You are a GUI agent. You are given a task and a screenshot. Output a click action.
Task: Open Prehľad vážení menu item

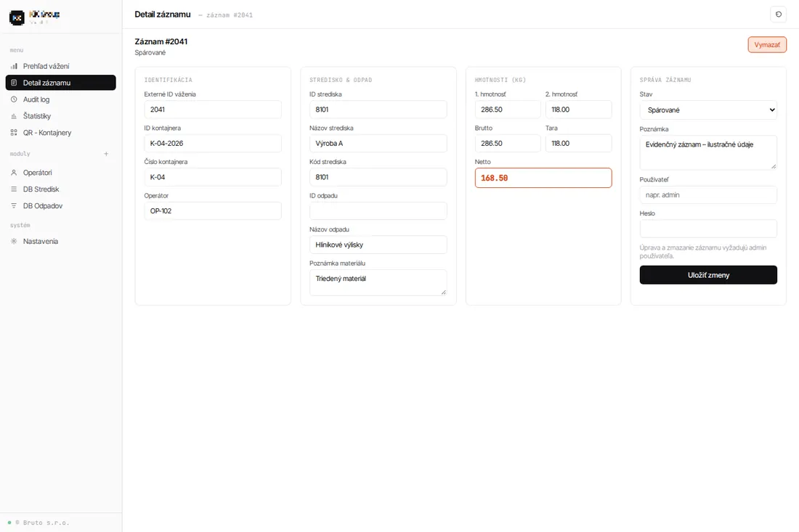point(60,66)
